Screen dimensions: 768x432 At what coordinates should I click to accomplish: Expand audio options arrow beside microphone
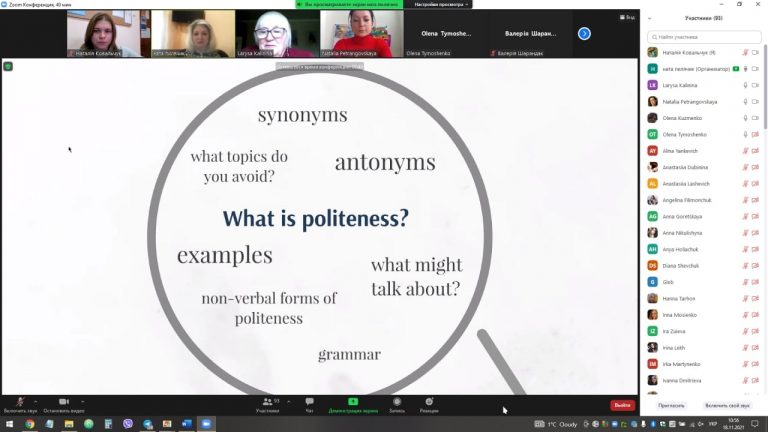[x=35, y=402]
